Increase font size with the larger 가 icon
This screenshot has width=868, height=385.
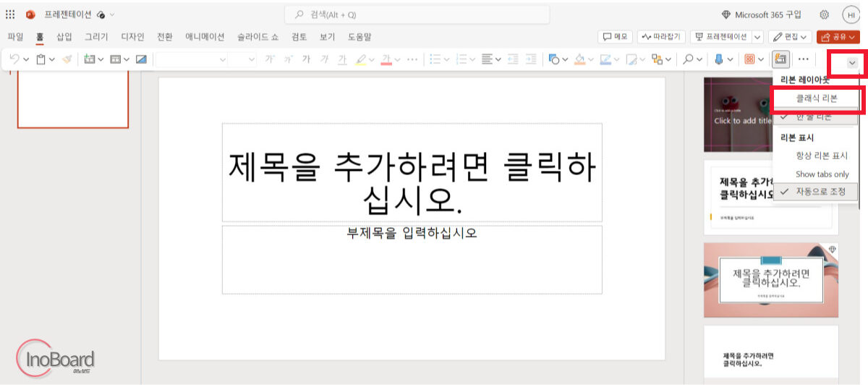coord(270,59)
